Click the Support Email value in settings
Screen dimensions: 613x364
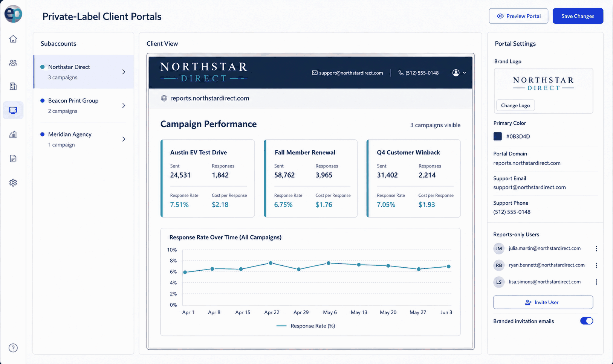click(529, 187)
